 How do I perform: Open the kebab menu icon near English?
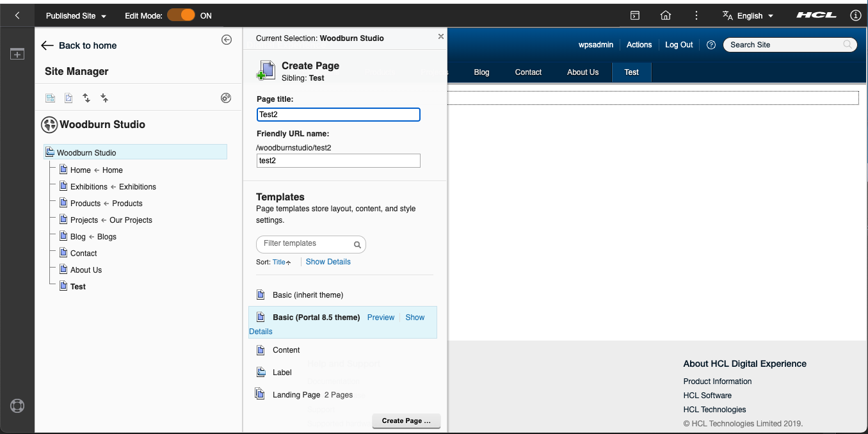(x=696, y=15)
